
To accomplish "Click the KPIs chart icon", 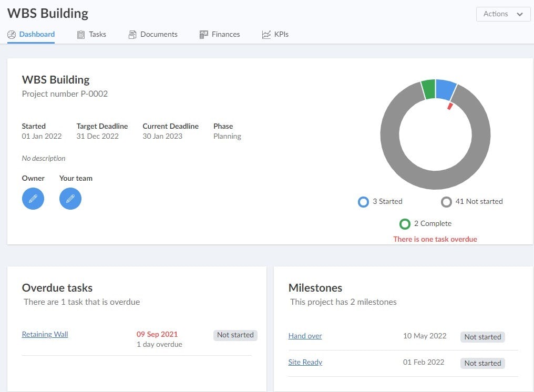I will [x=266, y=35].
